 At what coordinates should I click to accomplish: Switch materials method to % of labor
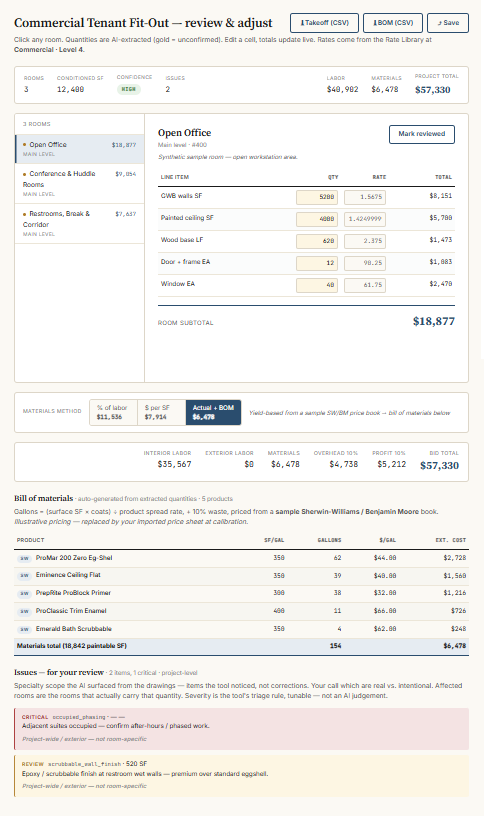[x=113, y=412]
